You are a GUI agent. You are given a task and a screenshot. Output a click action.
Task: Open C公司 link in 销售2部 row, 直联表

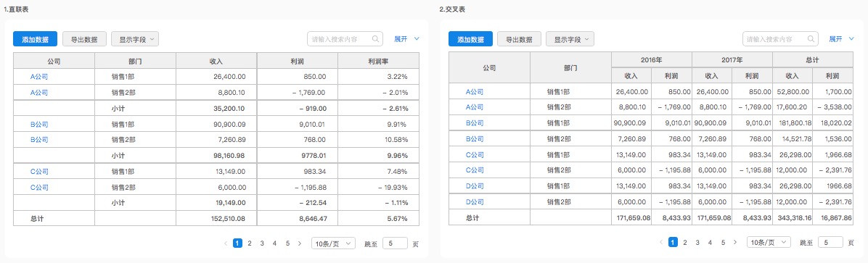pos(38,188)
